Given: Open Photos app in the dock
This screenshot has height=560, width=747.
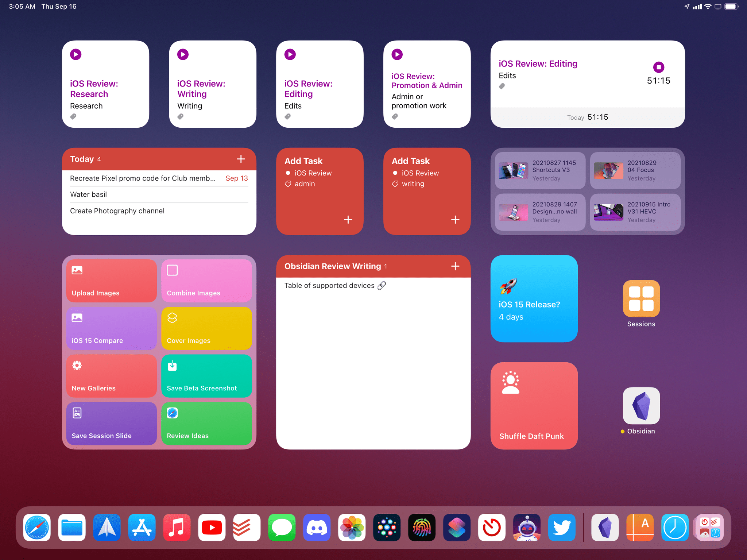Looking at the screenshot, I should (x=352, y=527).
